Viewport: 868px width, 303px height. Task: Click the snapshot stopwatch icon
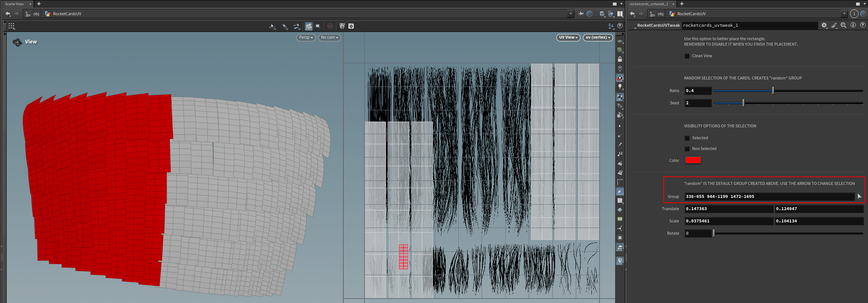[342, 26]
